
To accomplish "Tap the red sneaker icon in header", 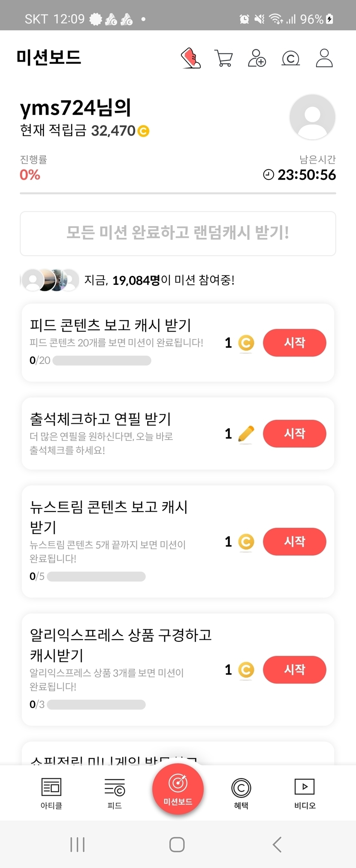I will 191,58.
